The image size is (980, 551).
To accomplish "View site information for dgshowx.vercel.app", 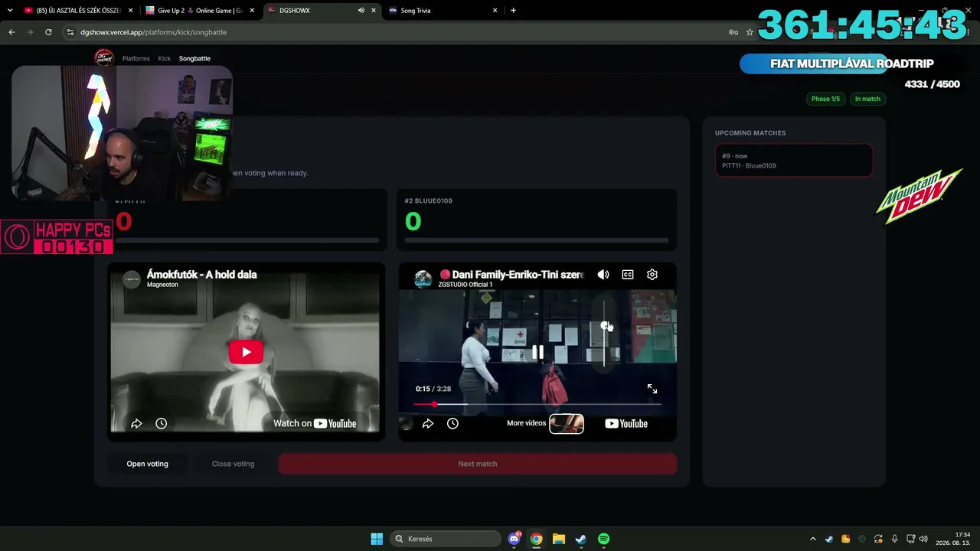I will click(70, 32).
